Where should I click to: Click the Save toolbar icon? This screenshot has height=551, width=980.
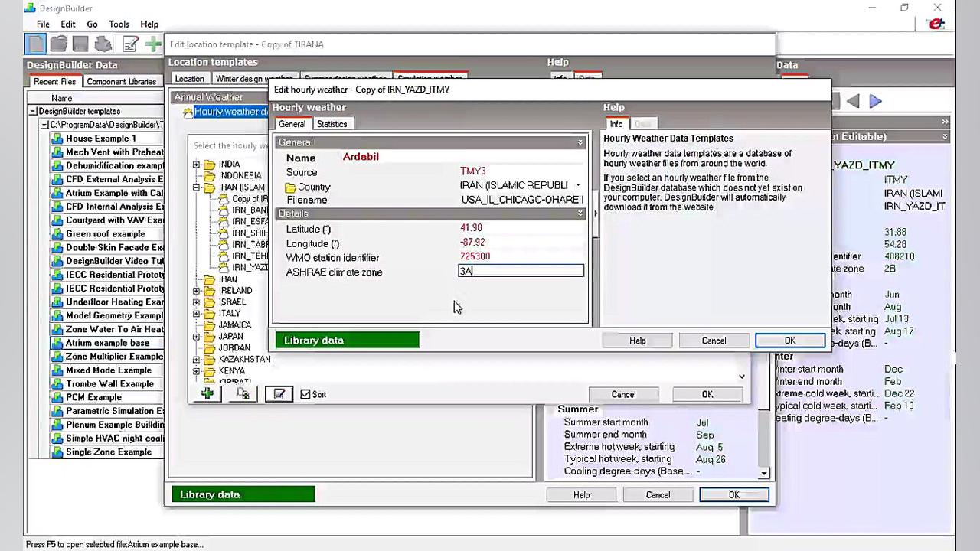80,44
